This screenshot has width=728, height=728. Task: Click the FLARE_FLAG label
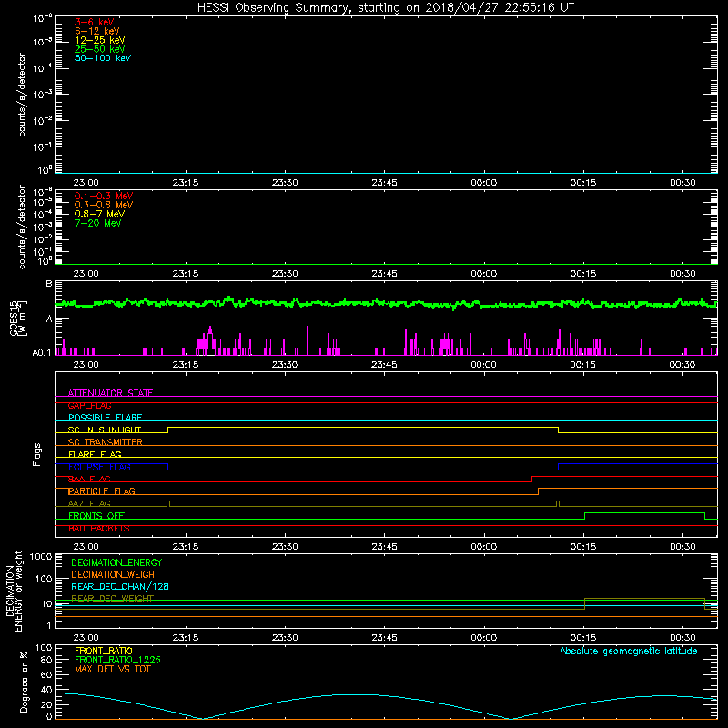tap(95, 454)
